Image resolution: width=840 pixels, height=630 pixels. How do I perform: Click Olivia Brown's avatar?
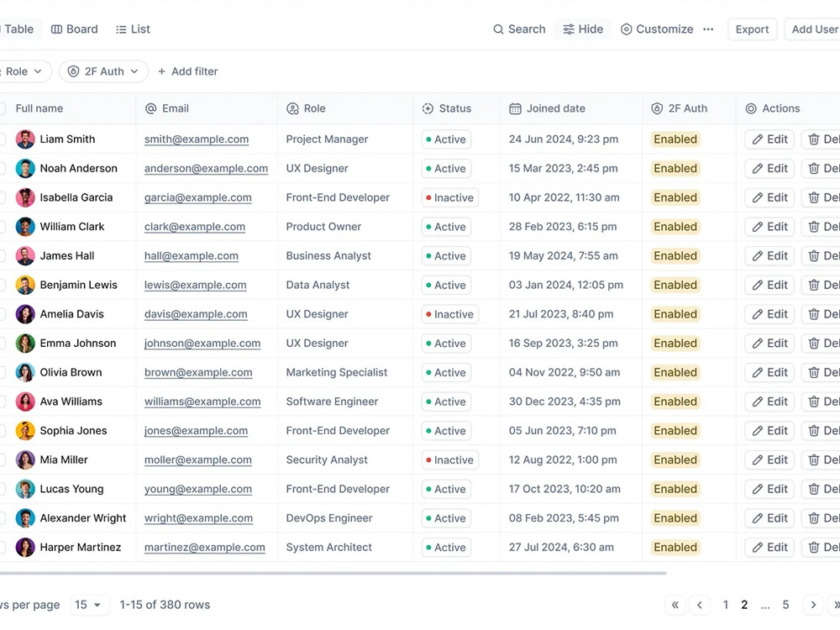(25, 372)
